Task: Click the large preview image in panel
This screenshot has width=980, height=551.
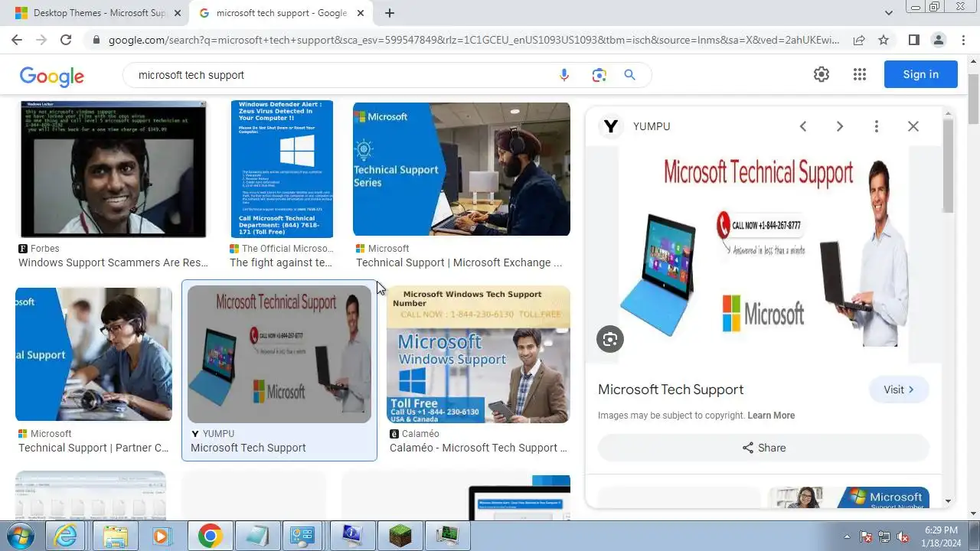Action: point(763,254)
